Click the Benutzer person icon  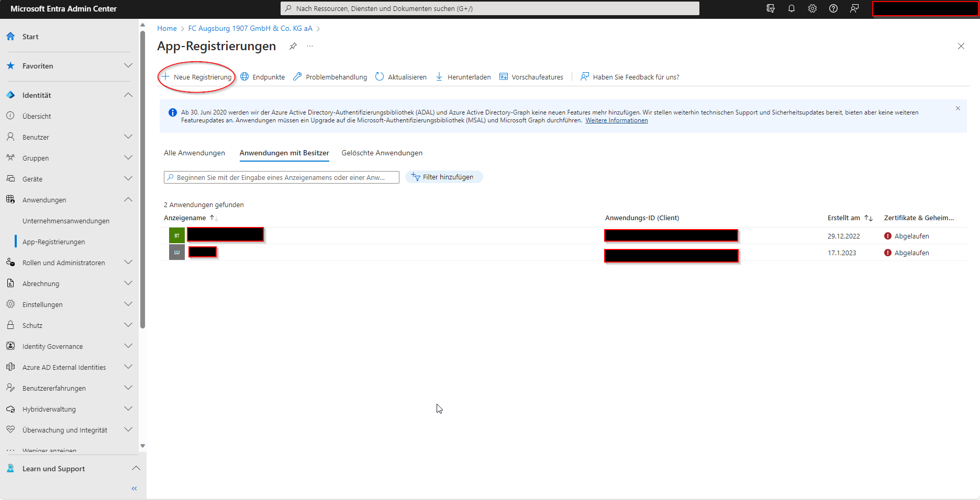[x=10, y=137]
